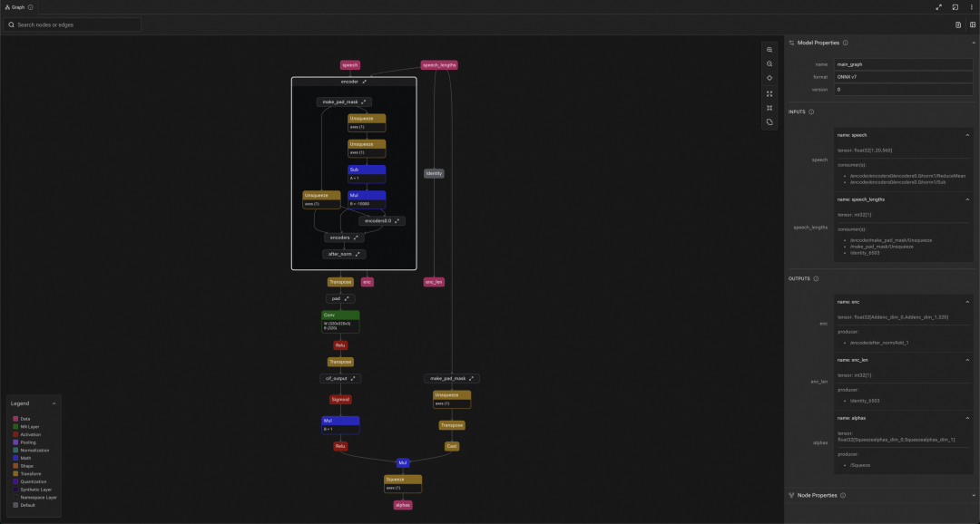
Task: Click the sliders icon before Model Properties
Action: (791, 44)
